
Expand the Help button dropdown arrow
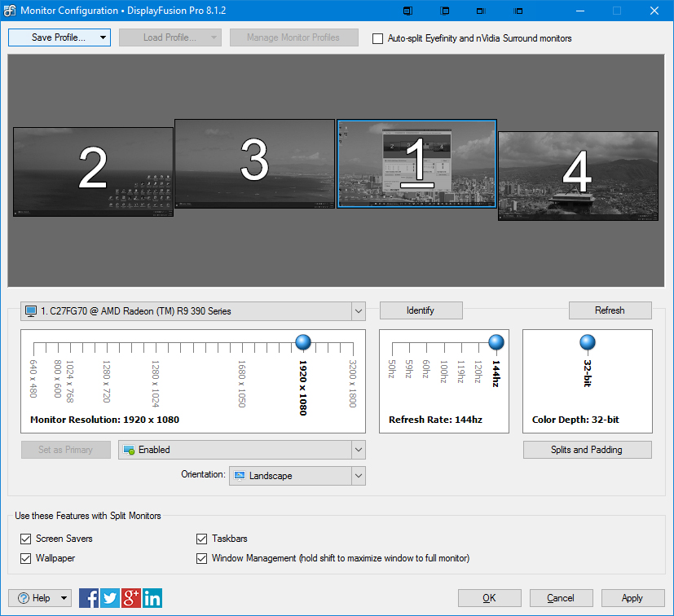[x=64, y=598]
